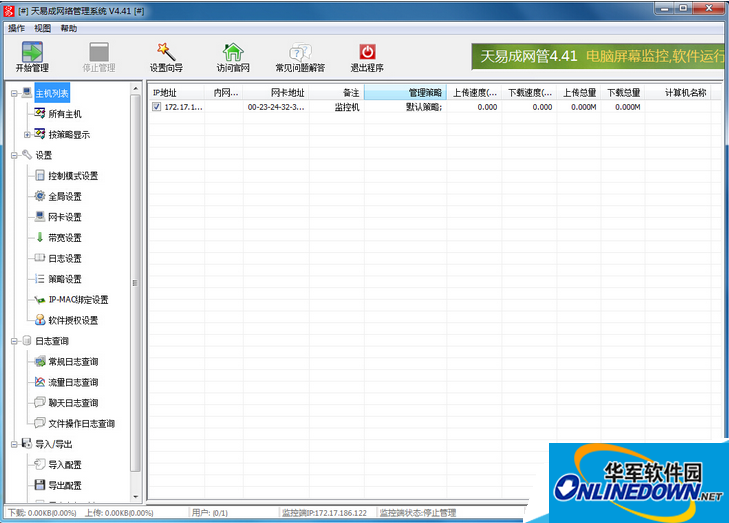Image resolution: width=729 pixels, height=523 pixels.
Task: Click the 内网... column header
Action: pos(224,93)
